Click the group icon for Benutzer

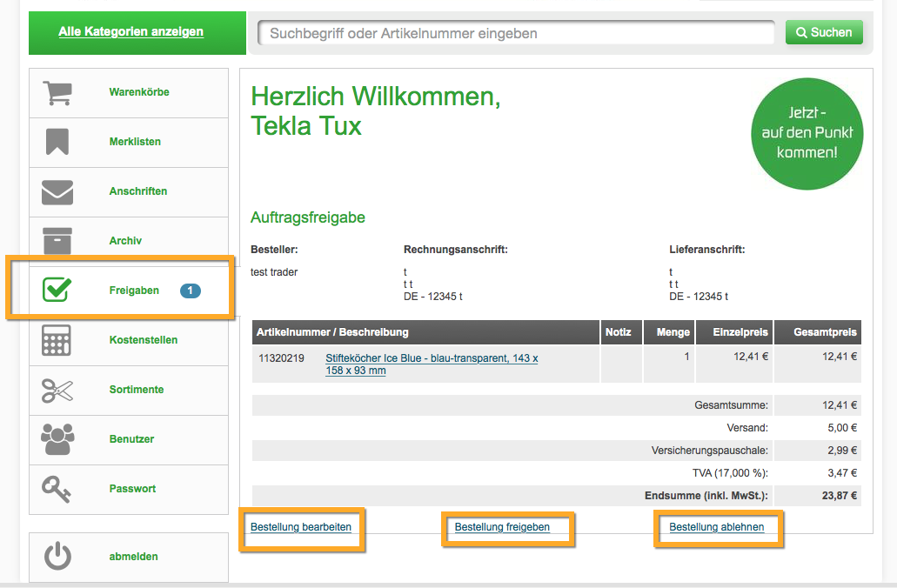(x=57, y=439)
